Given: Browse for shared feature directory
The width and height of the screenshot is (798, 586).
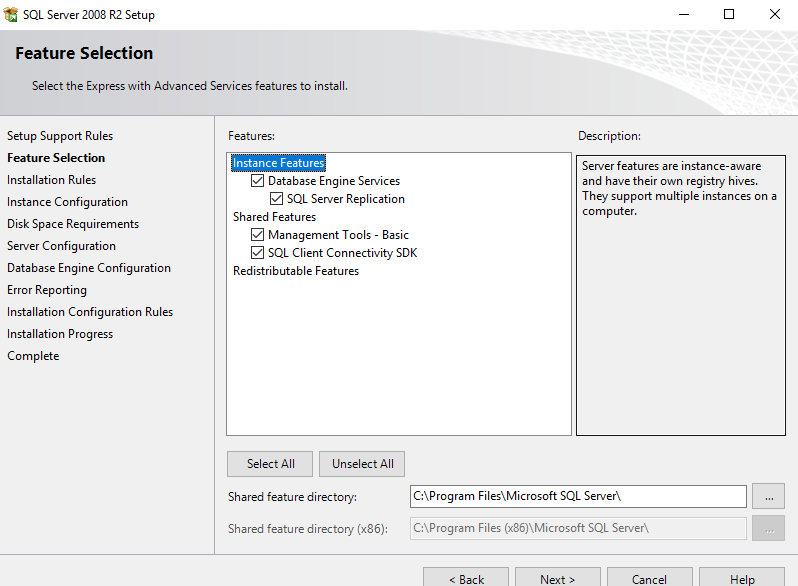Looking at the screenshot, I should click(768, 496).
